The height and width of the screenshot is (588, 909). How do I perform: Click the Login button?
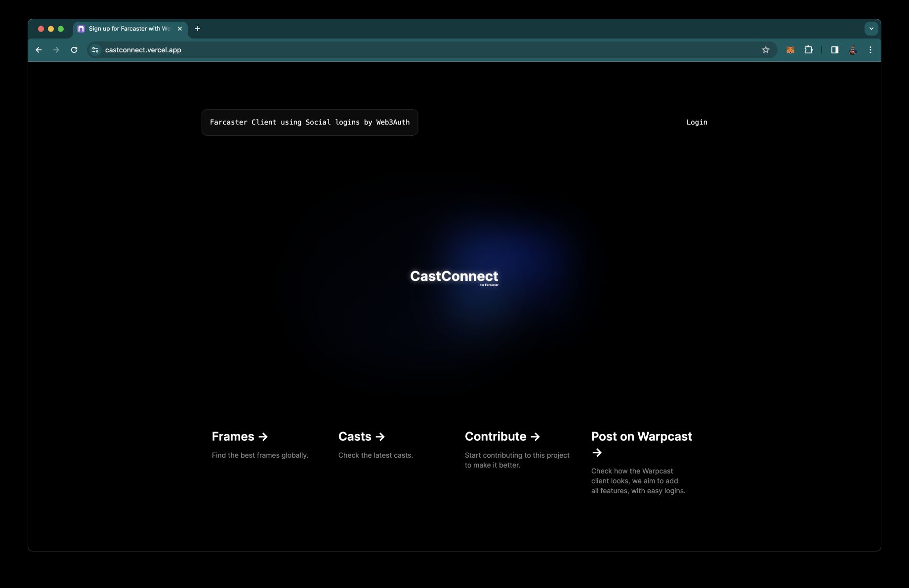697,122
